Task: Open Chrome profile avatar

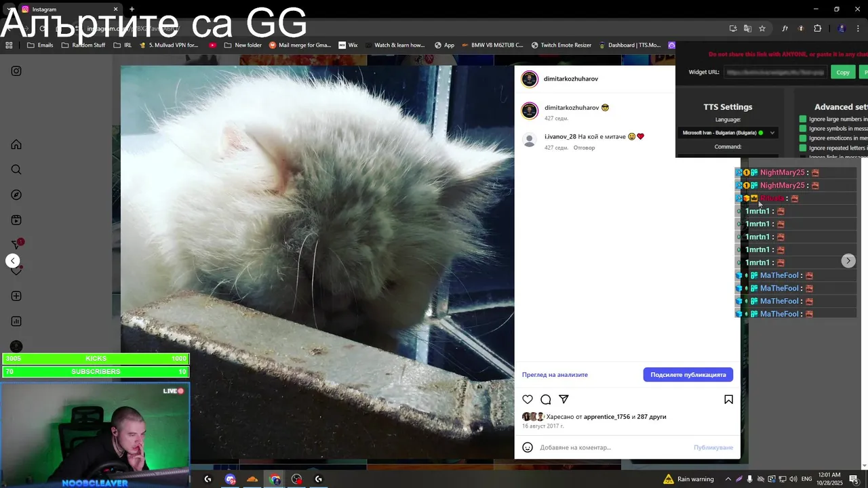Action: pos(842,28)
